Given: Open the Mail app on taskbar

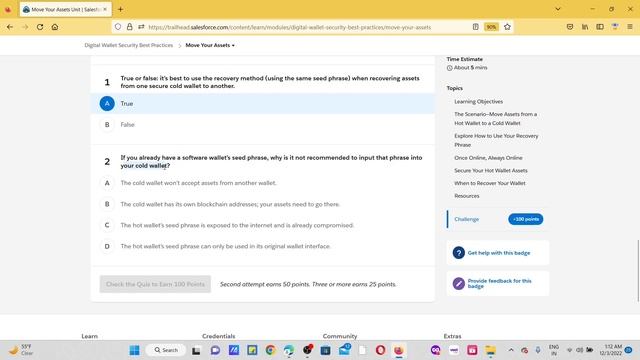Looking at the screenshot, I should (344, 350).
